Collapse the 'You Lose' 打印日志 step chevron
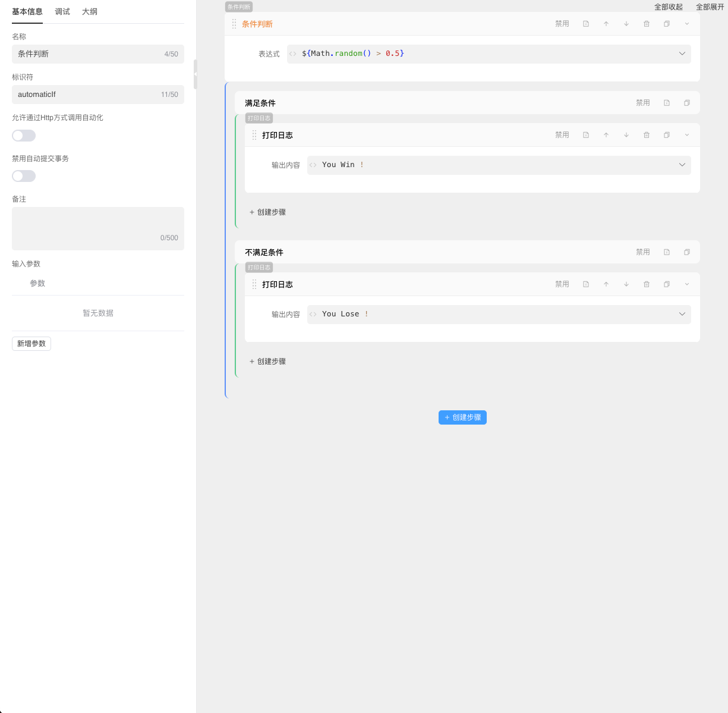Viewport: 728px width, 713px height. coord(687,284)
